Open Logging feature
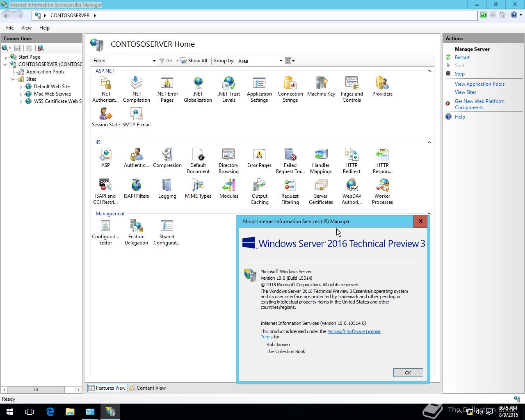The image size is (525, 420). [167, 189]
